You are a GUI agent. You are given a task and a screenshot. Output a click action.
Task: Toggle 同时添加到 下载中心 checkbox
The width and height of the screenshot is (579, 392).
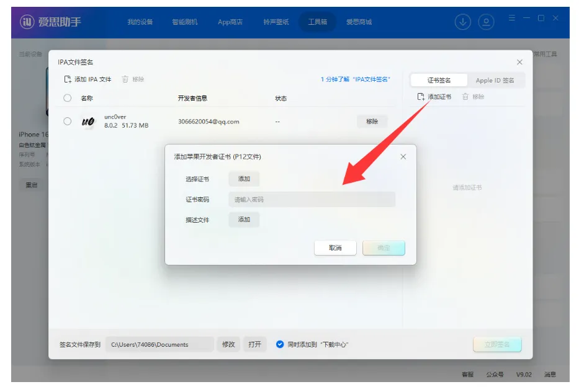pos(280,344)
